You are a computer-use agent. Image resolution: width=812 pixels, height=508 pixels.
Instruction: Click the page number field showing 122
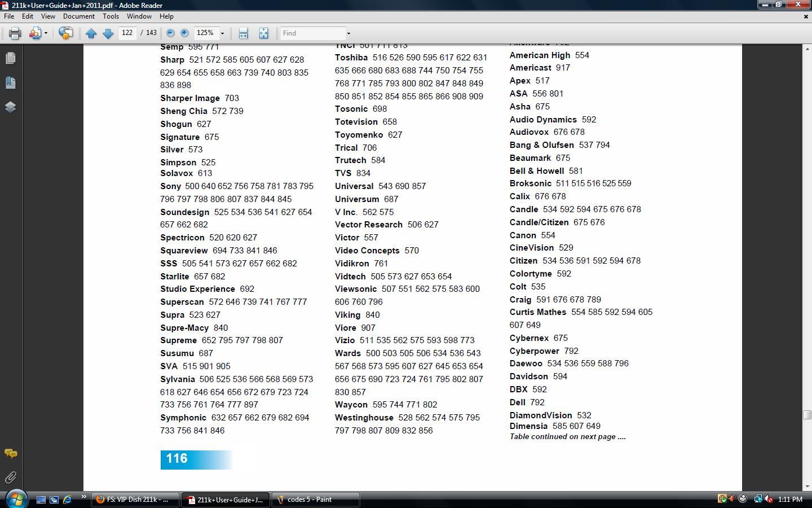pos(128,33)
